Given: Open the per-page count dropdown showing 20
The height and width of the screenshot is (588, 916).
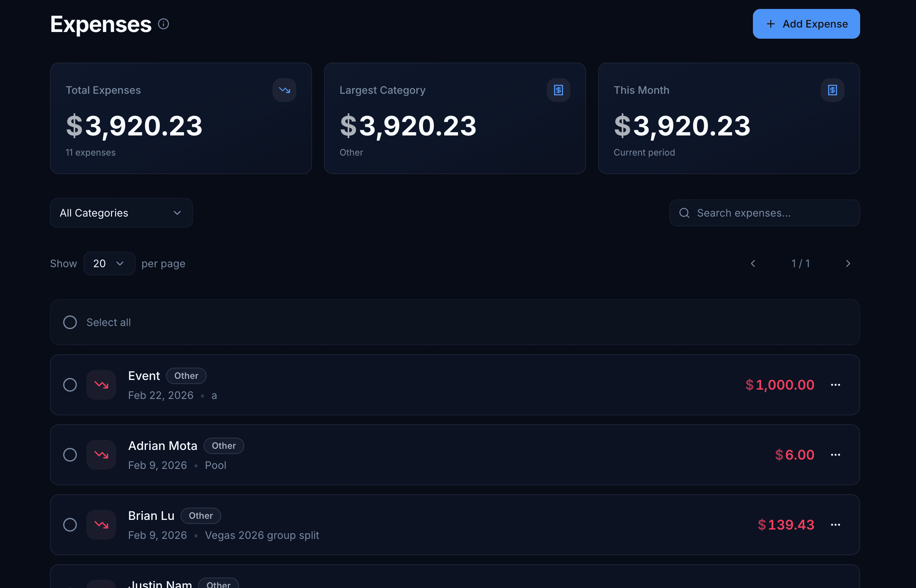Looking at the screenshot, I should coord(109,263).
